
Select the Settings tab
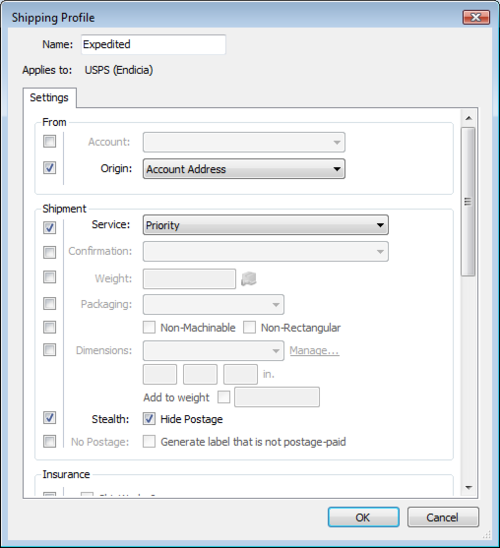[49, 98]
